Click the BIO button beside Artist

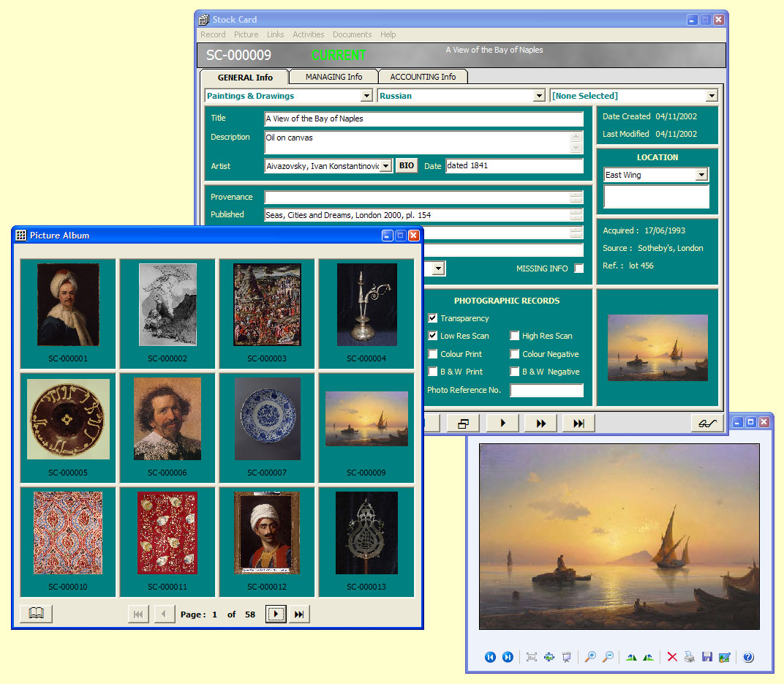tap(407, 165)
